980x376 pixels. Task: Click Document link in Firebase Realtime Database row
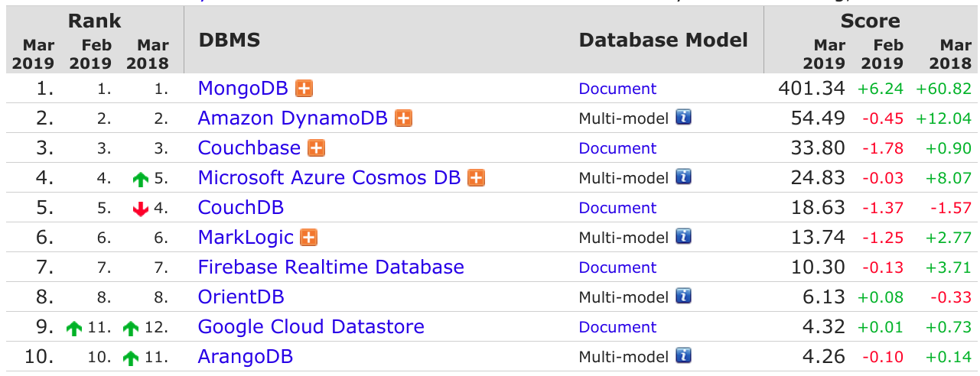(617, 267)
